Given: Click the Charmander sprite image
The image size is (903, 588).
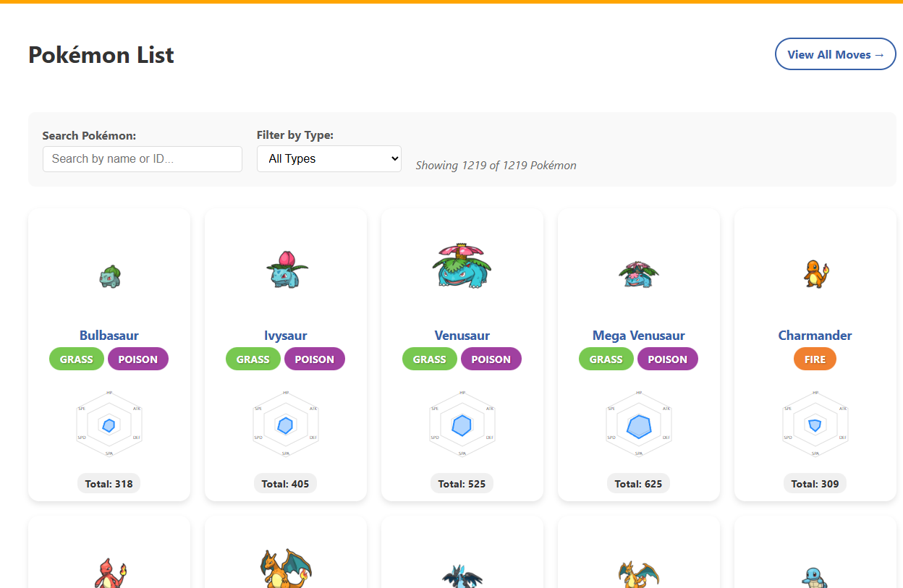Looking at the screenshot, I should 815,273.
